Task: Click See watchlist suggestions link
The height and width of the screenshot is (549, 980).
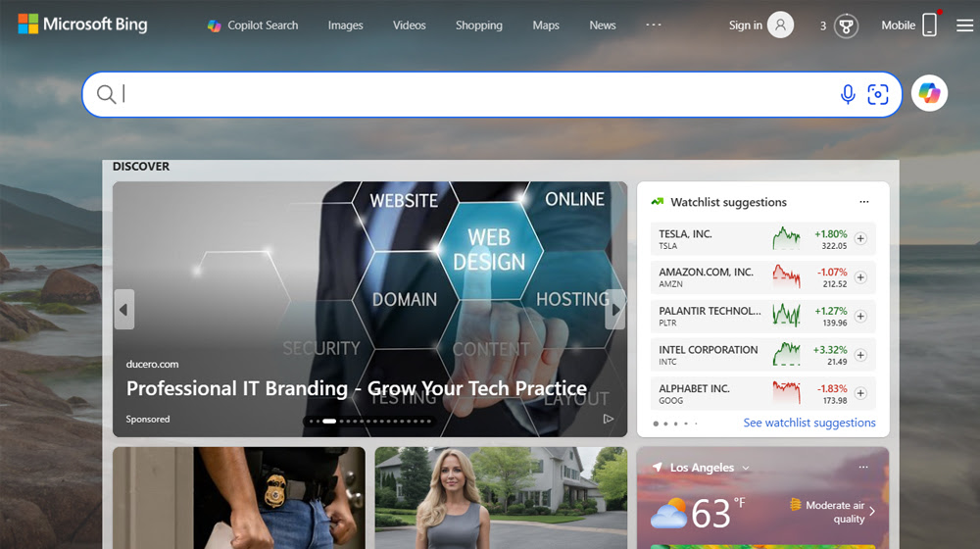Action: 809,423
